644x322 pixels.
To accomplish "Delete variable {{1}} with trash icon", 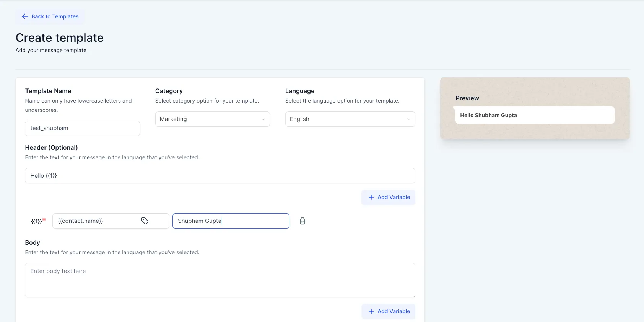I will [302, 221].
